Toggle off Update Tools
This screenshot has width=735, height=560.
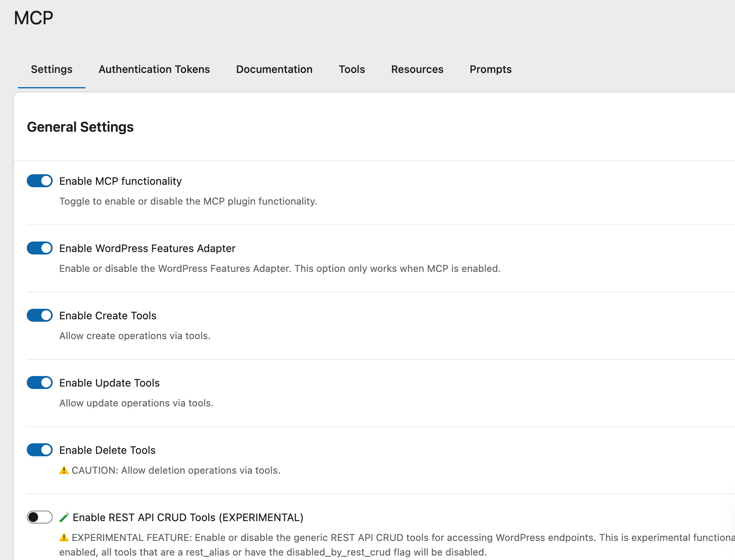point(39,382)
